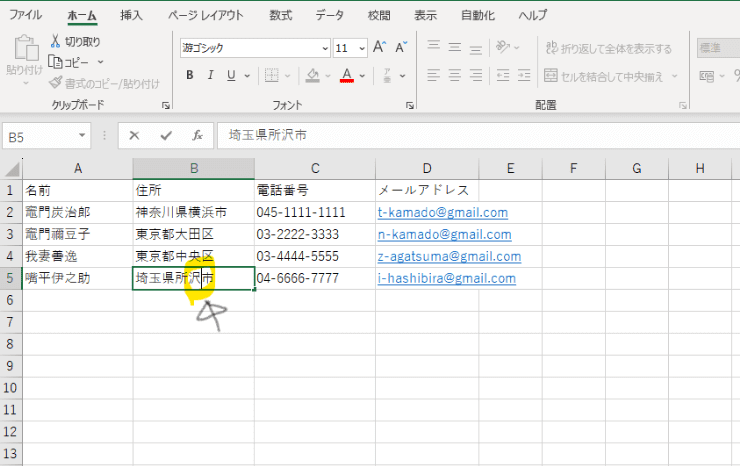Screen dimensions: 740x466
Task: Open the font name dropdown
Action: pyautogui.click(x=324, y=47)
